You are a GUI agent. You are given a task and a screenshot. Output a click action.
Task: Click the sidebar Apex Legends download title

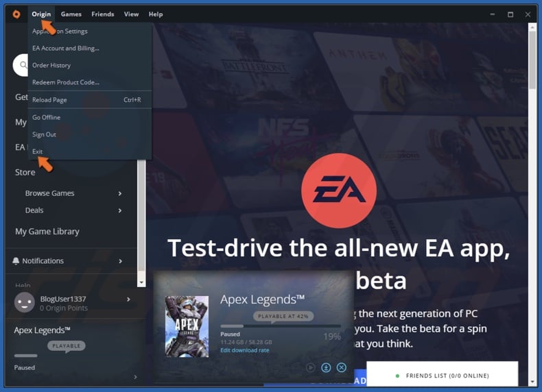coord(42,330)
